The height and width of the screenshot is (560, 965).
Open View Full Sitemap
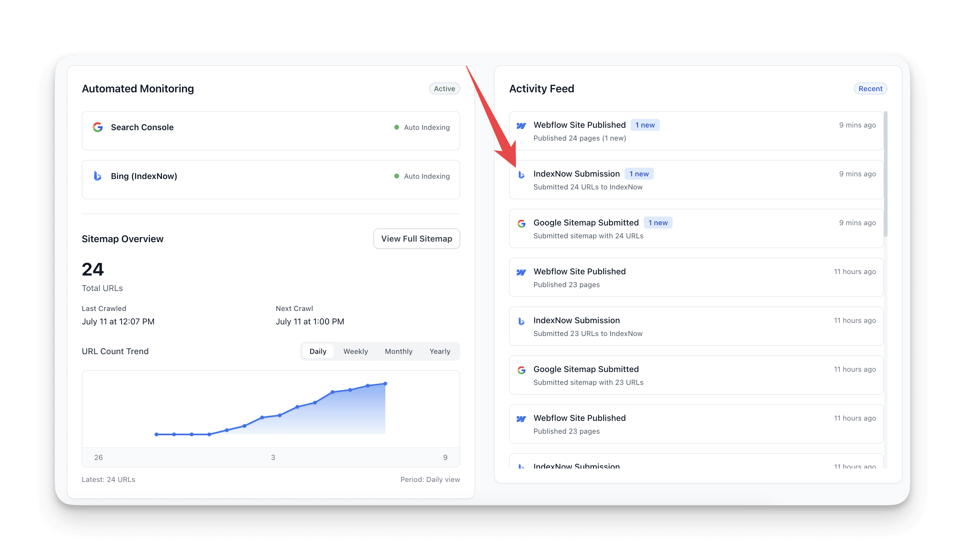416,239
